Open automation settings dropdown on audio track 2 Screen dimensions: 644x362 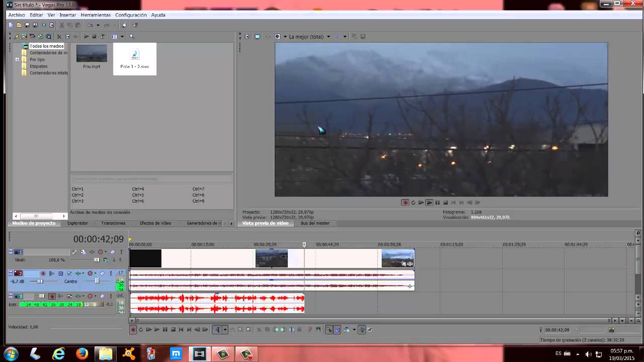95,273
